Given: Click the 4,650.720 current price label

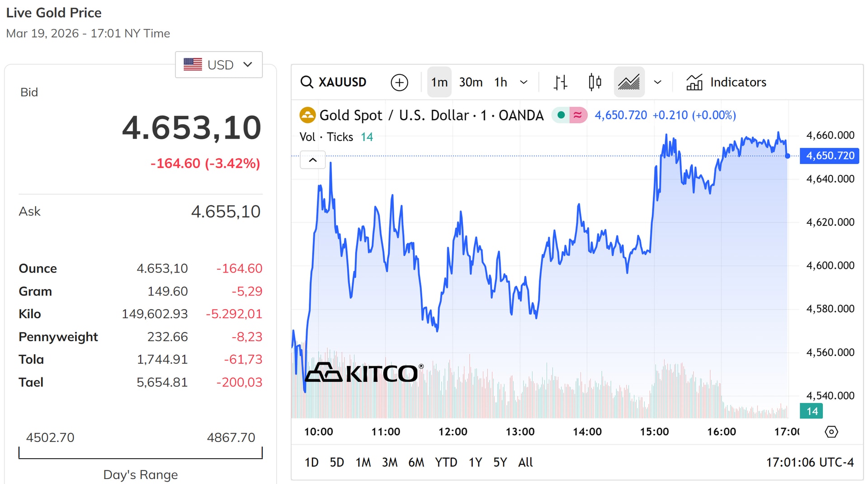Looking at the screenshot, I should (x=830, y=156).
